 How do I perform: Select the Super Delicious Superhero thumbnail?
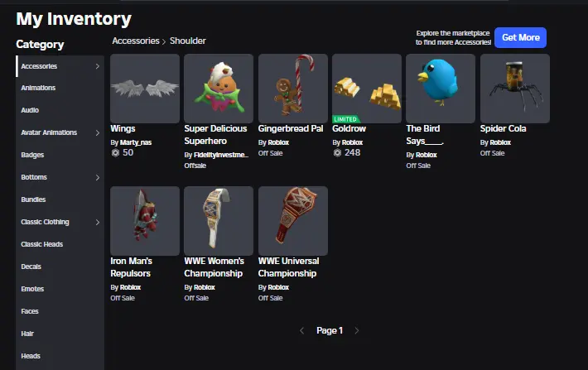(x=219, y=89)
